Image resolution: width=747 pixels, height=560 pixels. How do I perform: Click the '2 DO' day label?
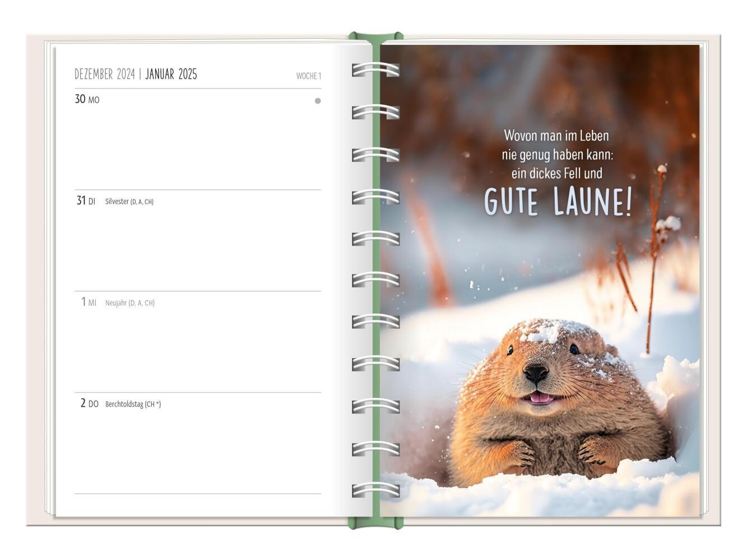pos(89,403)
